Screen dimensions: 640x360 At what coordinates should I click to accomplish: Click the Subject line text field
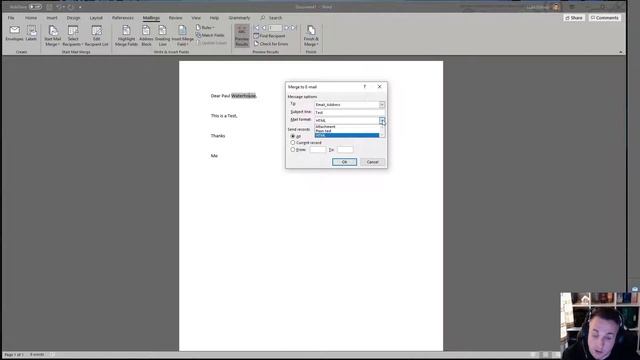(349, 113)
